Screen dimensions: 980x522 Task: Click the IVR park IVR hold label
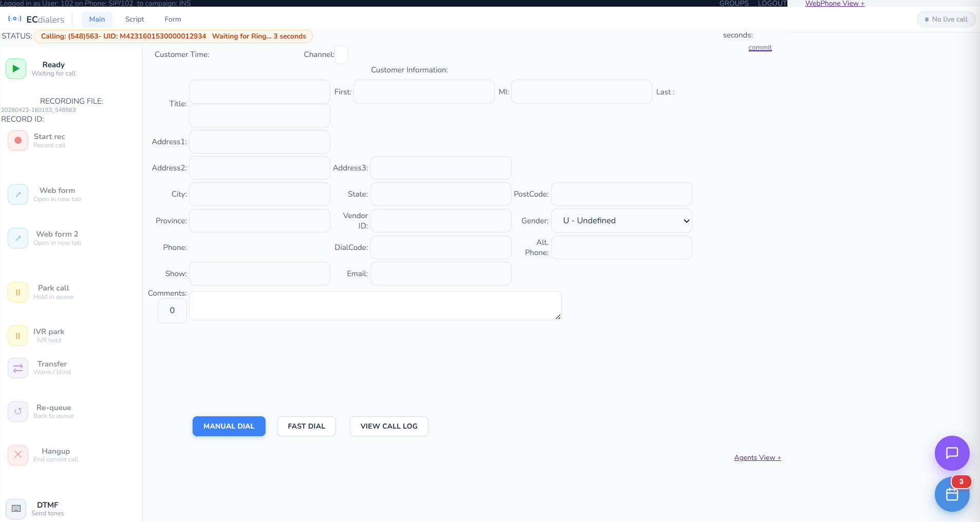[x=49, y=335]
